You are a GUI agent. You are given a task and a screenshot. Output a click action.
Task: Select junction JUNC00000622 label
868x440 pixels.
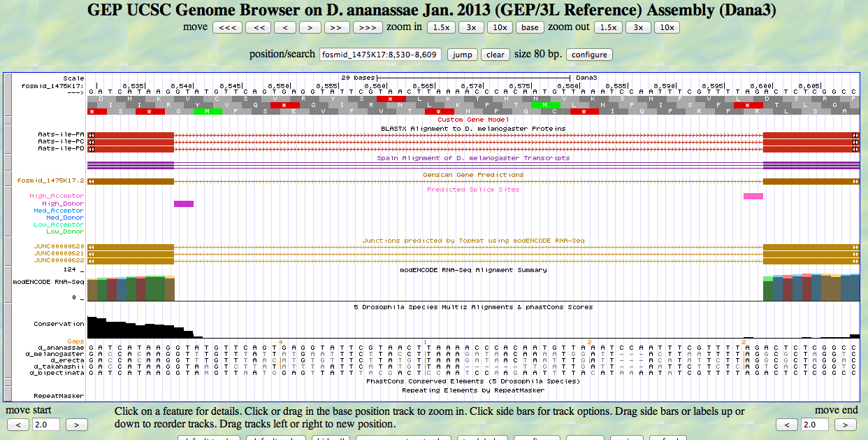click(x=59, y=260)
